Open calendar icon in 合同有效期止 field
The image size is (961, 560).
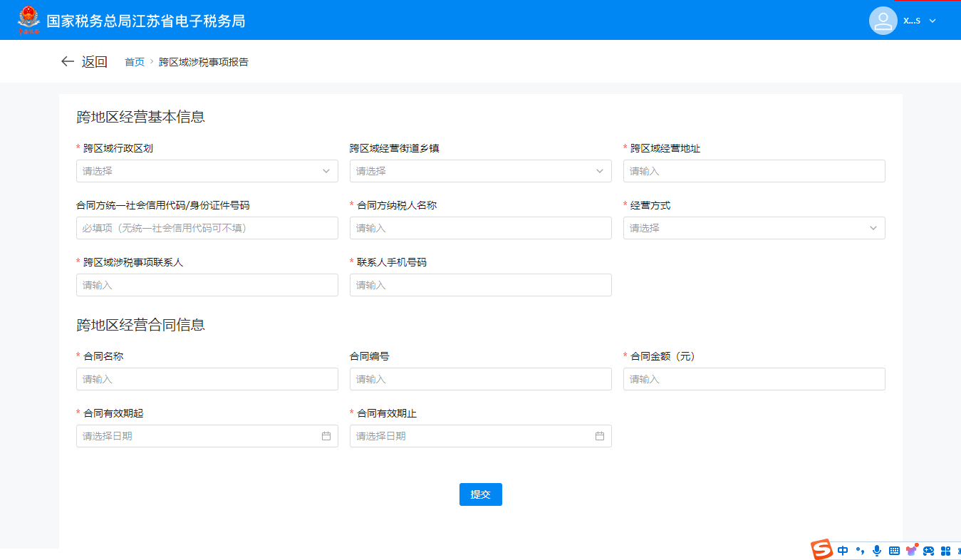pyautogui.click(x=600, y=436)
